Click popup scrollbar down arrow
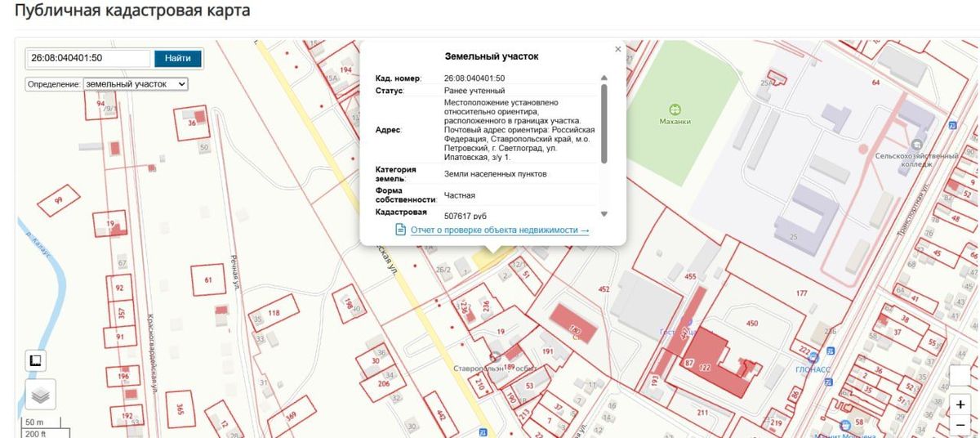 point(604,213)
